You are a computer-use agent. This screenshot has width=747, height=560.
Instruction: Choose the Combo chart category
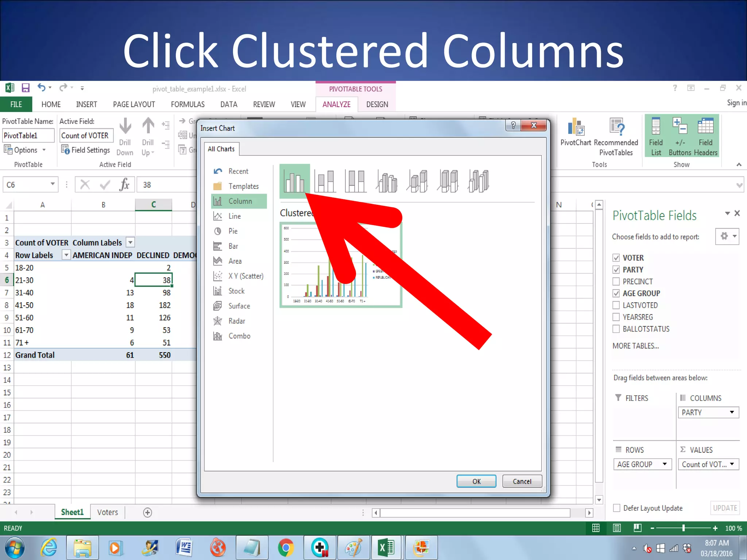[239, 336]
